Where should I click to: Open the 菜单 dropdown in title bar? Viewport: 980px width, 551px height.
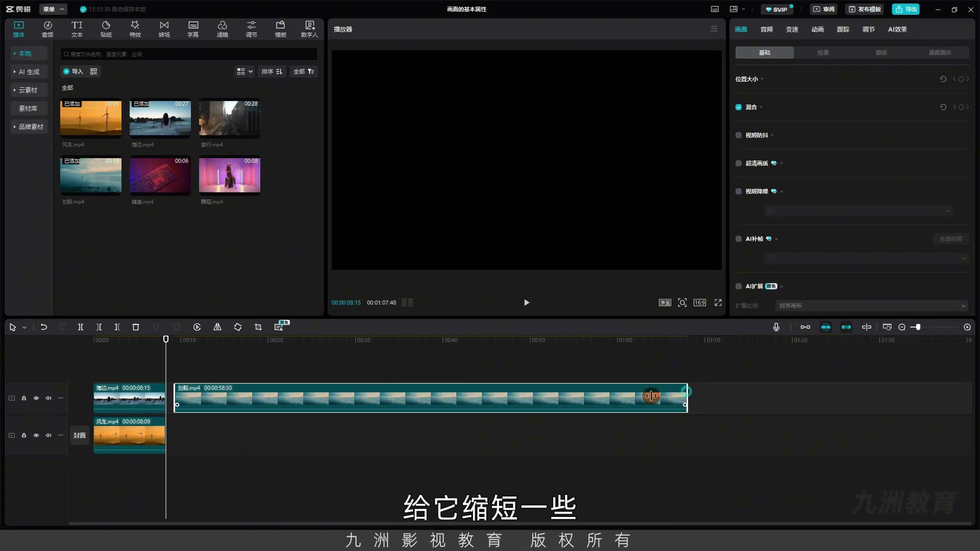pos(53,9)
